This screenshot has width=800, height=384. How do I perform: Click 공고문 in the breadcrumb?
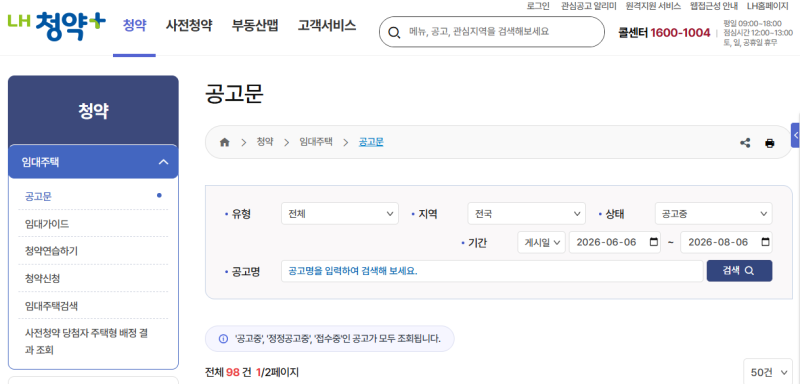pyautogui.click(x=371, y=142)
